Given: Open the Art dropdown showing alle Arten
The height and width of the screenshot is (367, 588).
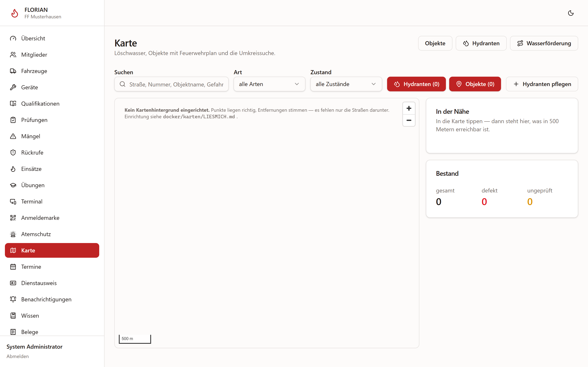Looking at the screenshot, I should click(269, 84).
